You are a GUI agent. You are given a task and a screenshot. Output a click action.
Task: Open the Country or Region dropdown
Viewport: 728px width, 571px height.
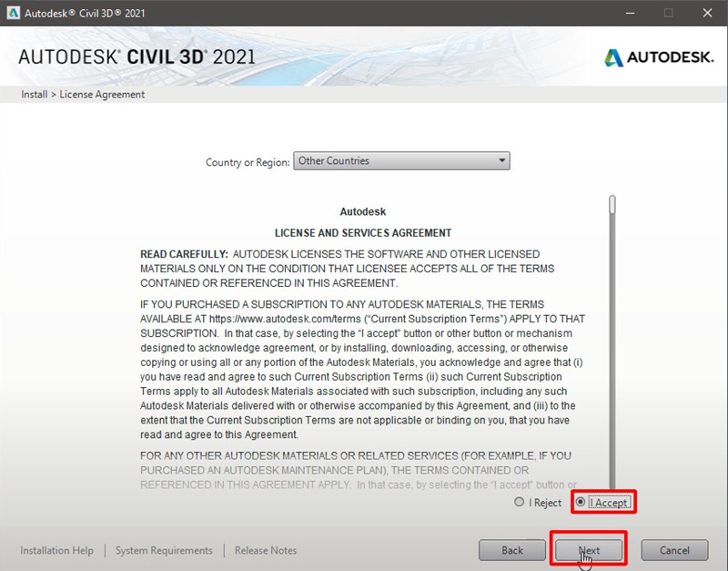point(401,161)
